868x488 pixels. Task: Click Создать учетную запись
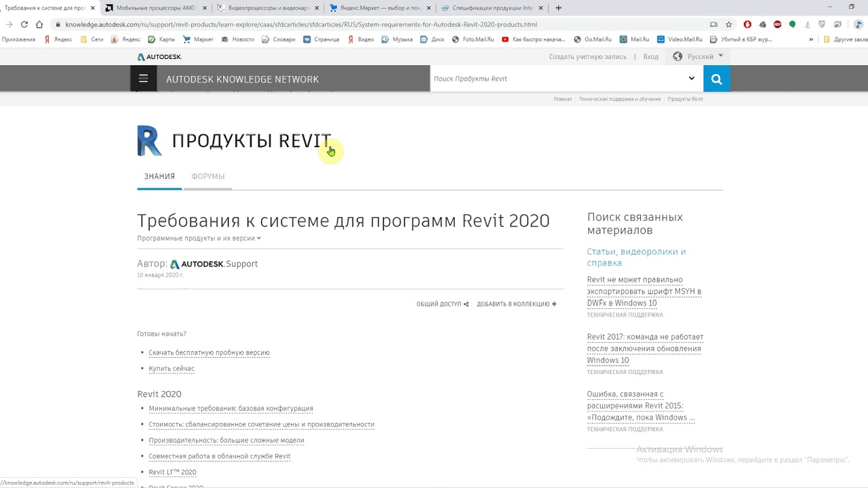(x=588, y=57)
